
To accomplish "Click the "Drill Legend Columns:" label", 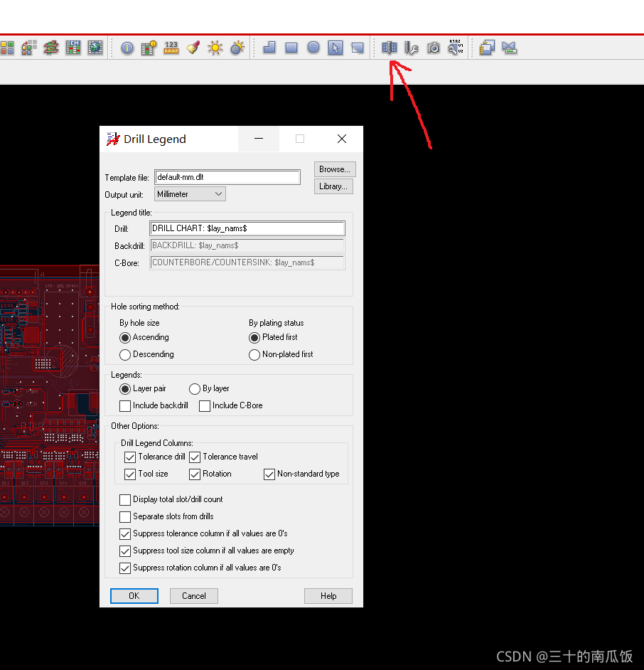I will (156, 443).
